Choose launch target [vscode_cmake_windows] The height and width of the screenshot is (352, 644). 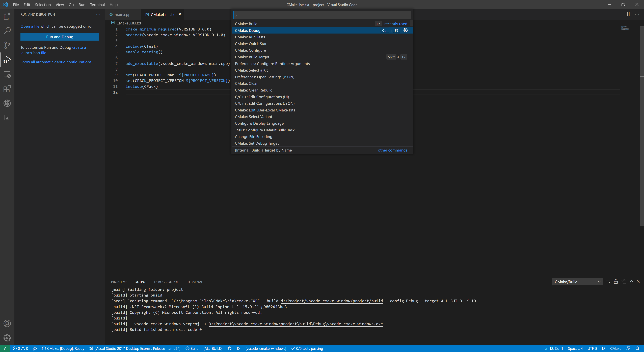coord(265,348)
